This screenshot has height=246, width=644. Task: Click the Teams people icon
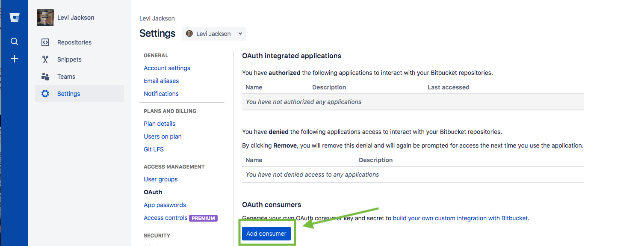tap(45, 77)
